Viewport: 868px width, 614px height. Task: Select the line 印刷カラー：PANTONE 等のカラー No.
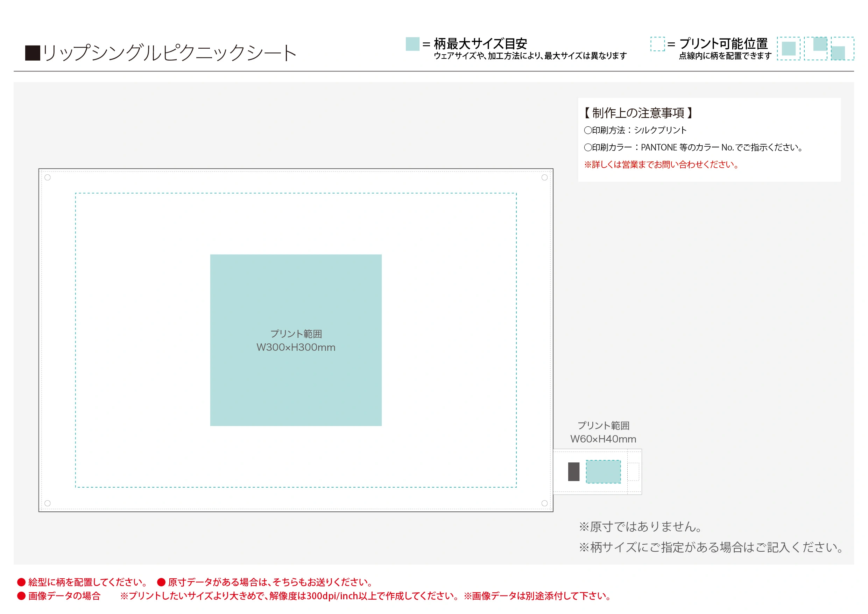click(x=658, y=147)
